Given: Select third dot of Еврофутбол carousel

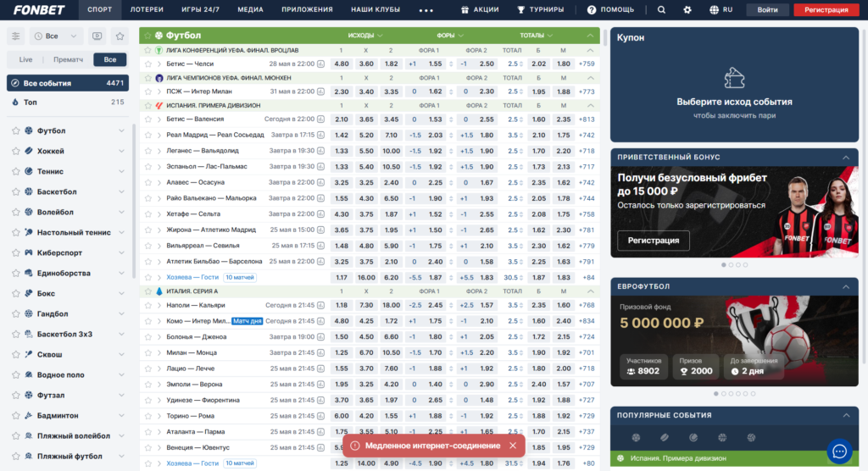Looking at the screenshot, I should pos(731,394).
